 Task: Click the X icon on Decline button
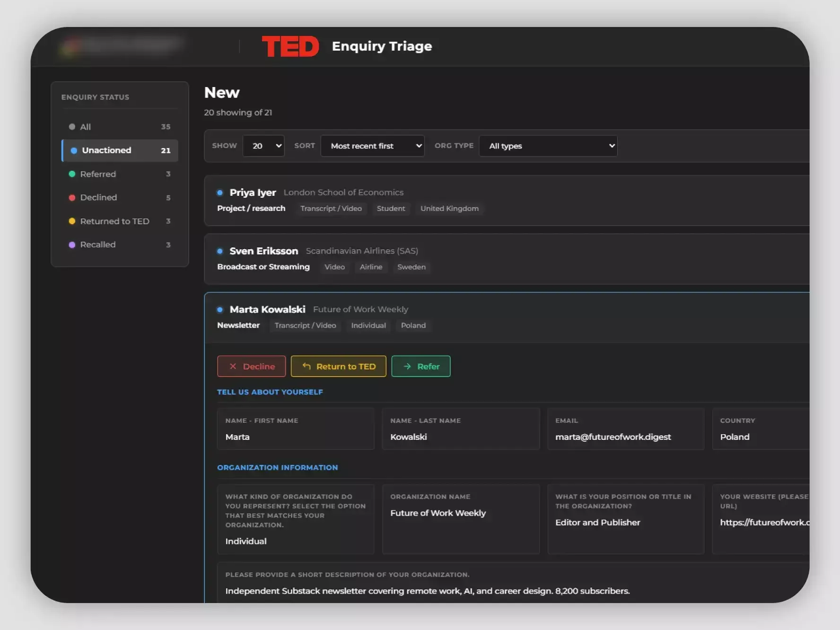pyautogui.click(x=233, y=367)
